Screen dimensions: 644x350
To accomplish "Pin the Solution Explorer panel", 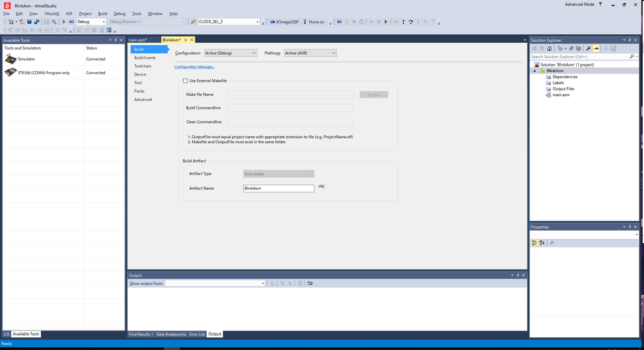I will tap(630, 40).
